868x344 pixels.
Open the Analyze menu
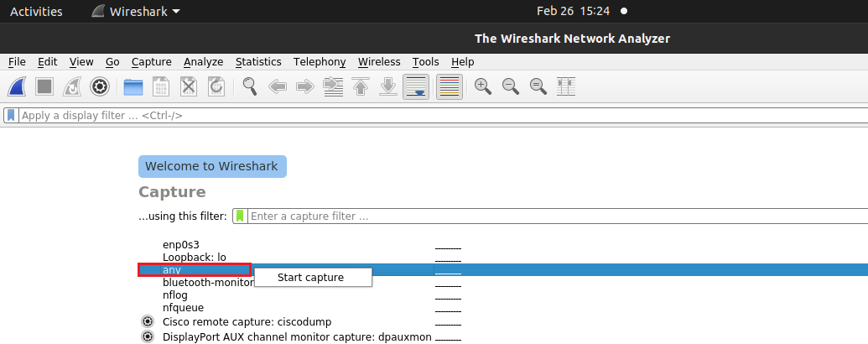coord(203,62)
